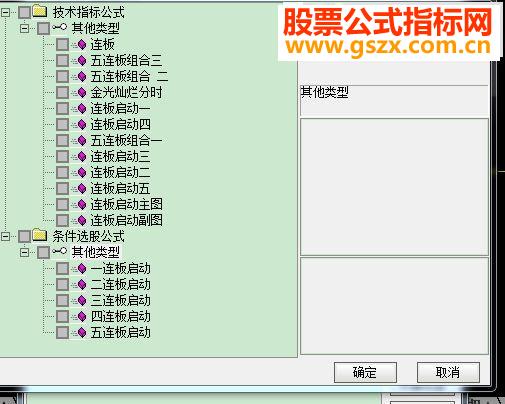Click the key icon of 其他类型 under 技术指标公式
Viewport: 505px width, 404px height.
click(x=59, y=27)
